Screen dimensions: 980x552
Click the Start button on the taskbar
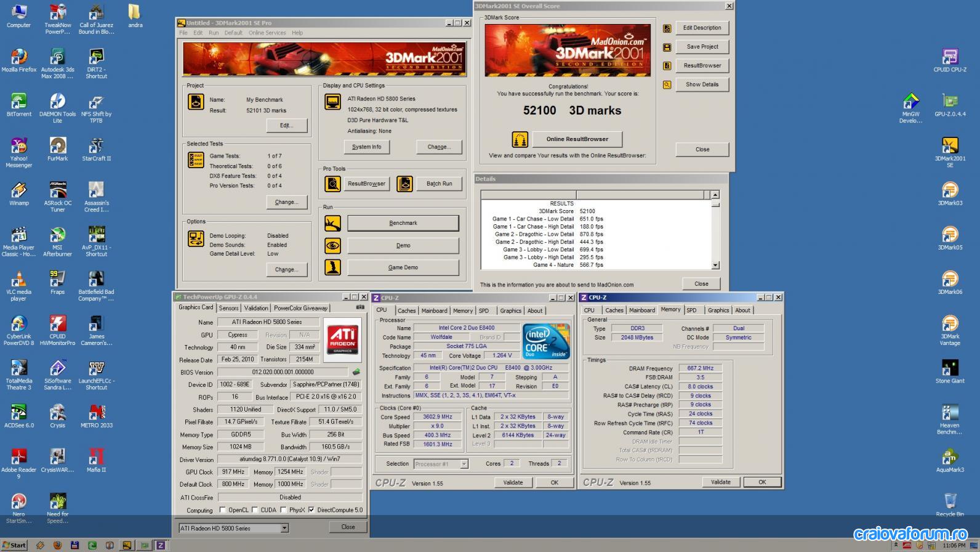[x=15, y=545]
